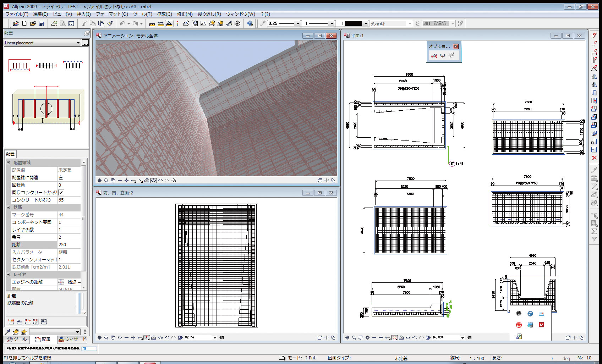
Task: Click the help query icon in toolbar
Action: point(250,23)
